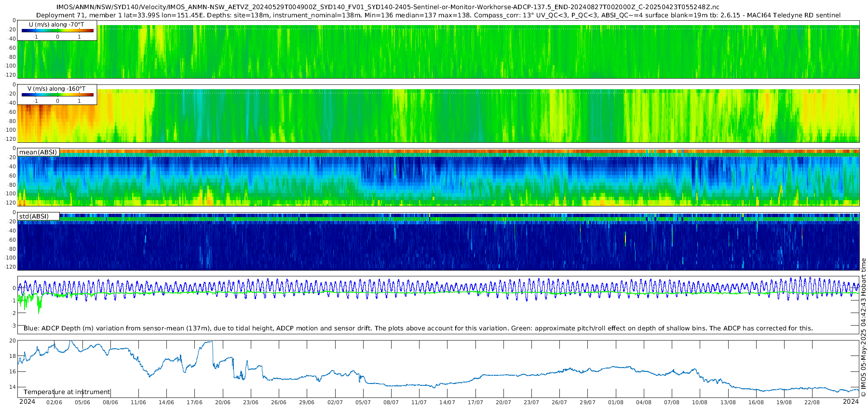Select the 'V (m/s) along -160°T' legend title

point(56,89)
